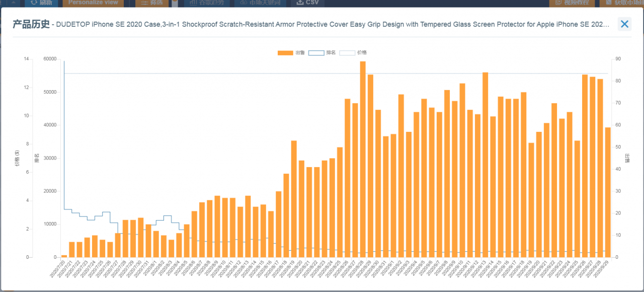Click the tallest sales bar for 2020/8/28

click(x=363, y=159)
